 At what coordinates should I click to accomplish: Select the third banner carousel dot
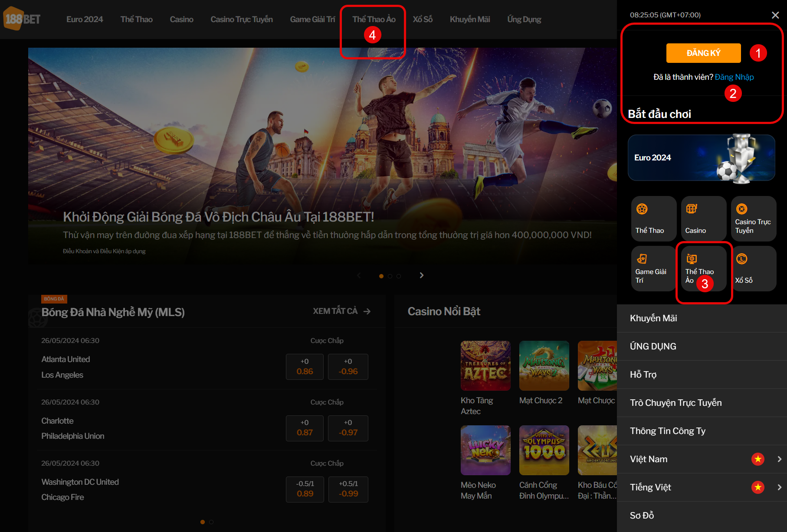click(399, 276)
